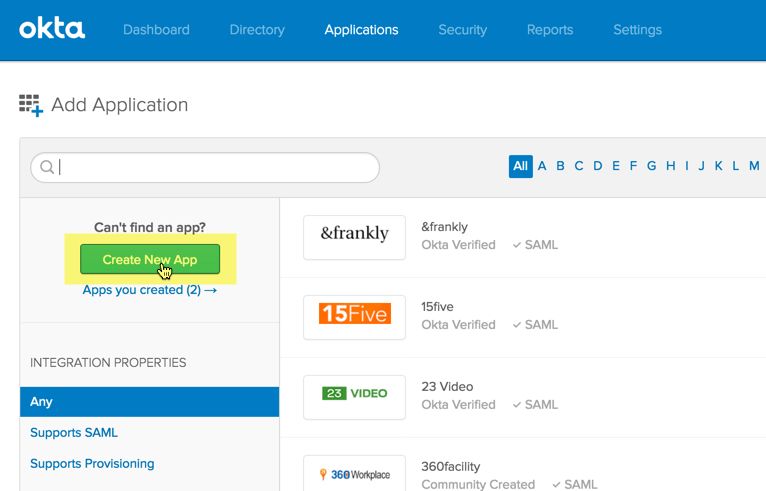
Task: Open the Apps you created link
Action: (150, 290)
